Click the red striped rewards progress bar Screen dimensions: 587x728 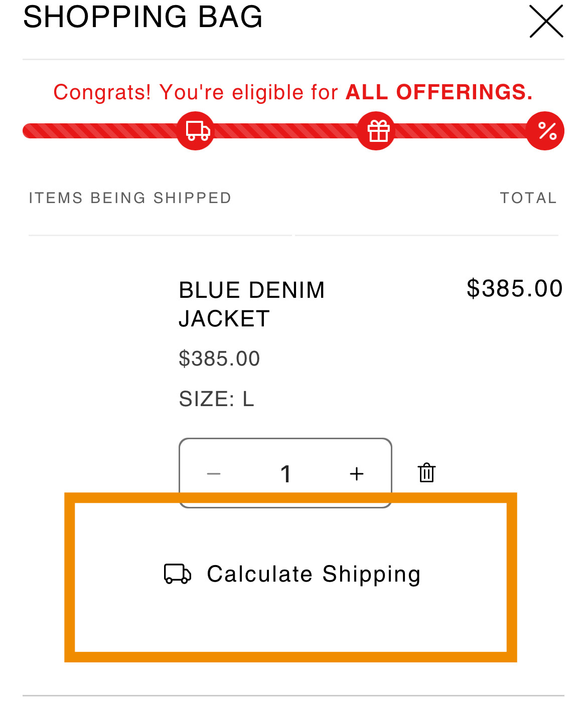[x=293, y=131]
